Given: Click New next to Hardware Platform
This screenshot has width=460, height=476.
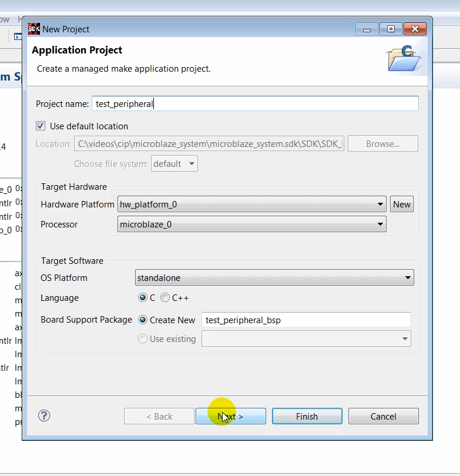Looking at the screenshot, I should [402, 204].
